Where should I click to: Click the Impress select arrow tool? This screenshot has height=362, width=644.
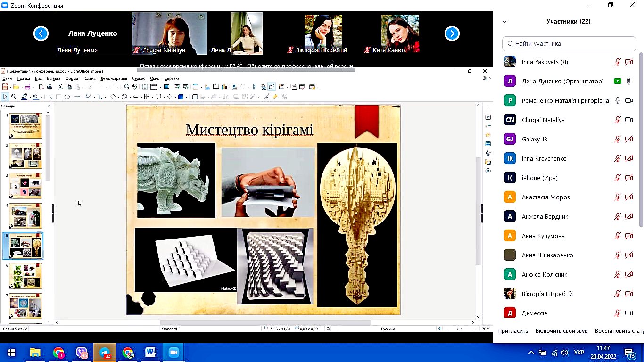coord(5,97)
